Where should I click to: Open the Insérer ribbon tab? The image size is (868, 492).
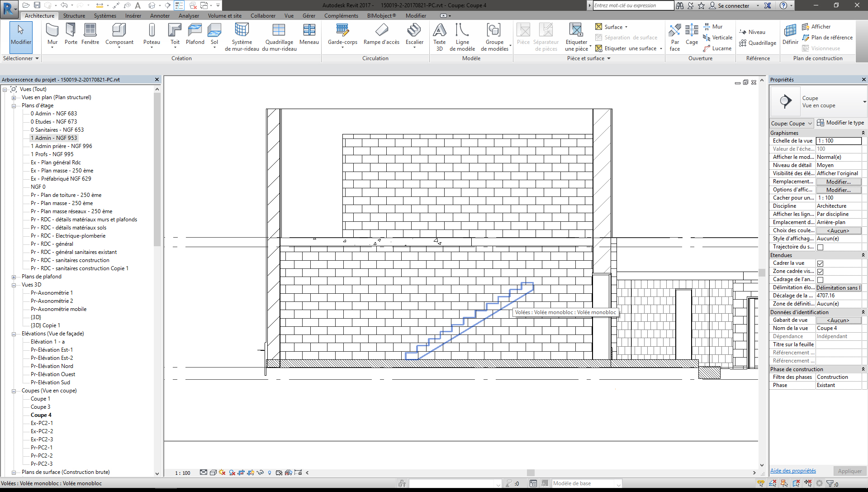133,16
